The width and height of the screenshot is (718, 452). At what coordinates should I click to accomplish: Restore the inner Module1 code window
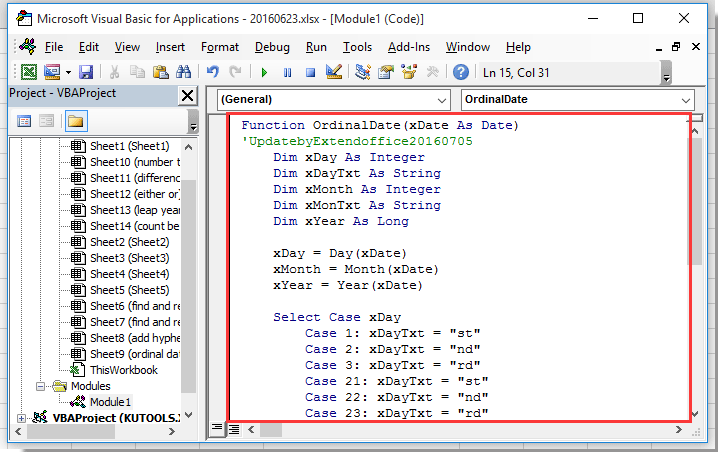pyautogui.click(x=676, y=47)
